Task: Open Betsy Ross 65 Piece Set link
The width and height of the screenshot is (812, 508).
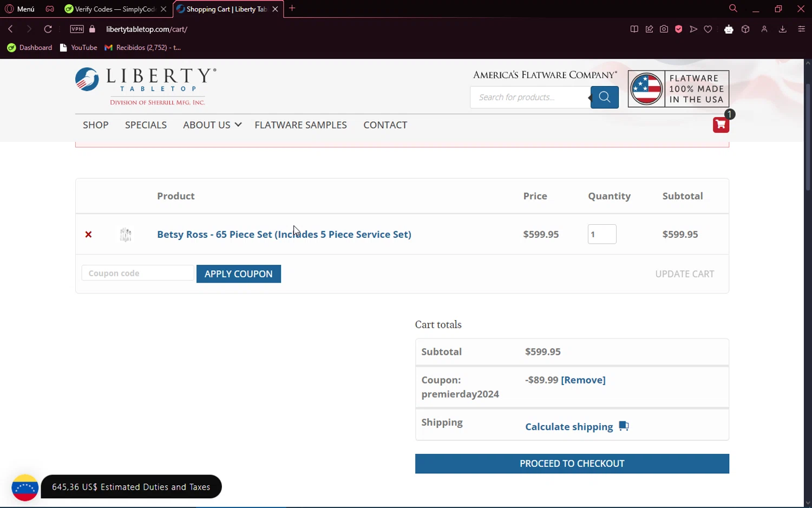Action: tap(284, 235)
